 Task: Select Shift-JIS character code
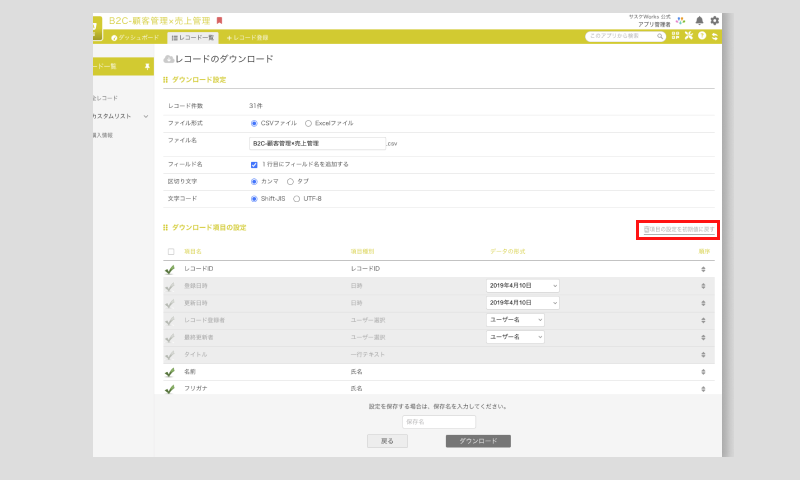(254, 199)
